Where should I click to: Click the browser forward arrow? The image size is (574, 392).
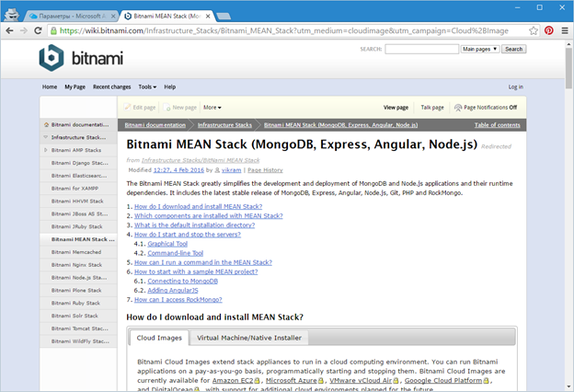click(24, 30)
